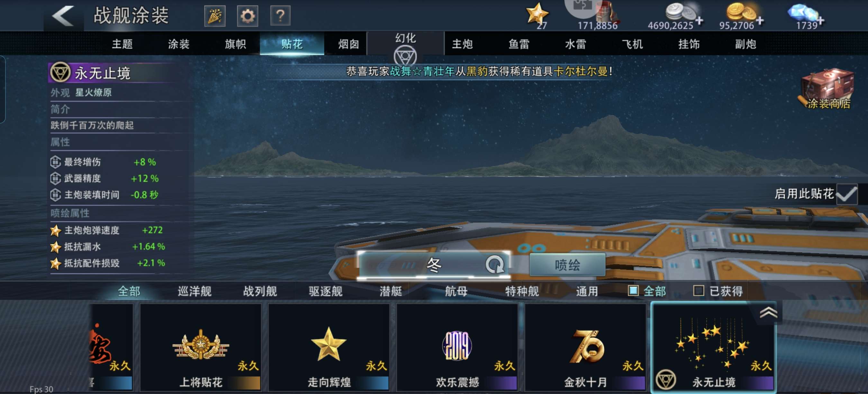The height and width of the screenshot is (394, 868).
Task: Select the 上将贴花 decal thumbnail
Action: [x=201, y=347]
